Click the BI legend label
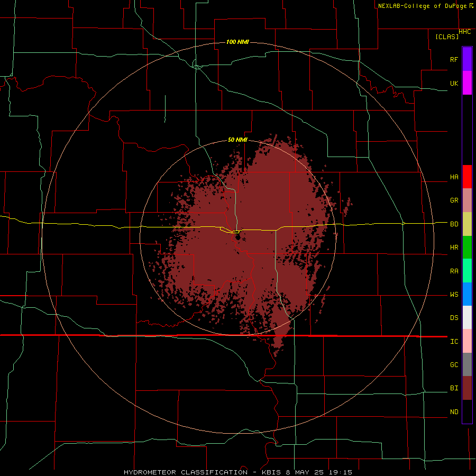The width and height of the screenshot is (476, 476). (x=454, y=388)
